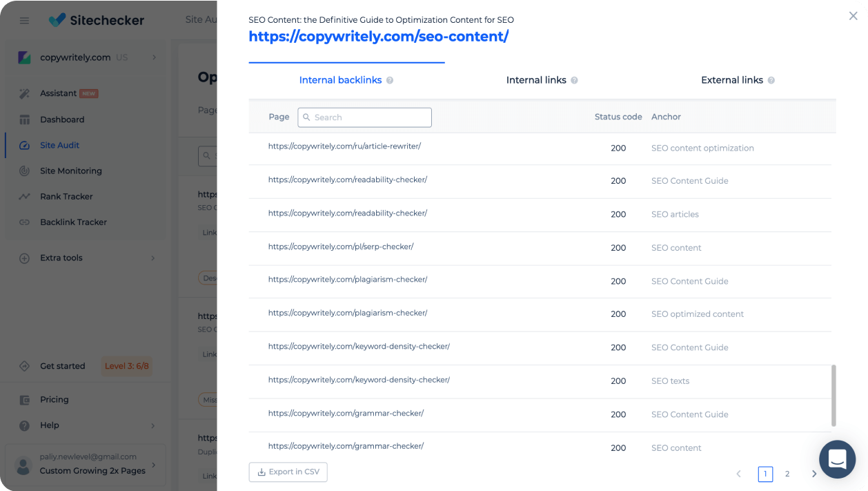Click the pally.newlevel@gmail.com account text
The image size is (868, 491).
click(88, 456)
